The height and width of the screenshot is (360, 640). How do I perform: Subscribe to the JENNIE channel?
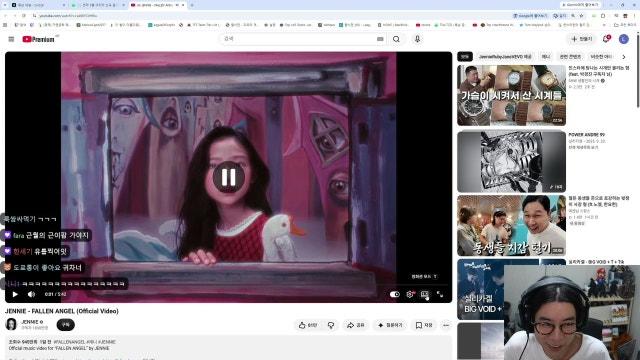66,325
